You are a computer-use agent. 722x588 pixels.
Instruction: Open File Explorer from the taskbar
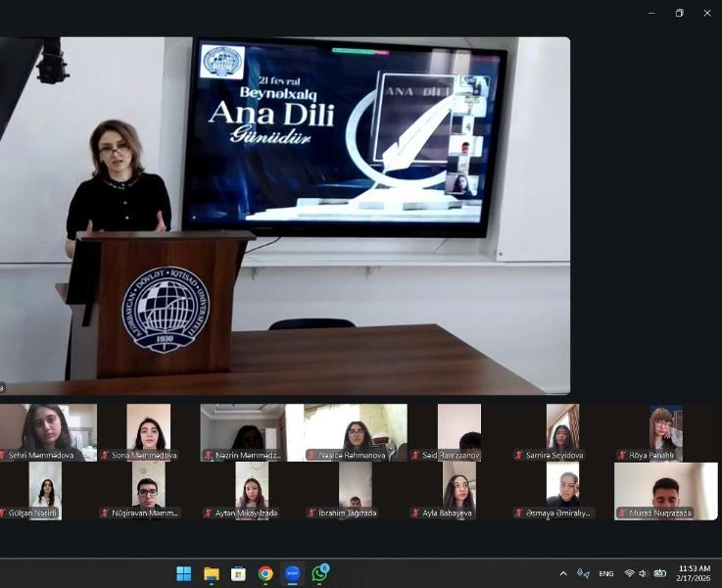(x=211, y=573)
